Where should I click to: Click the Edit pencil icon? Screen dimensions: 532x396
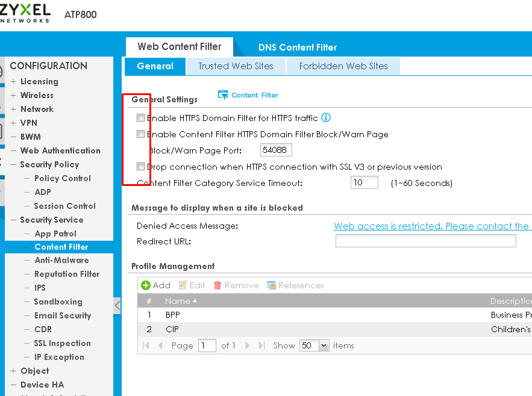tap(183, 285)
